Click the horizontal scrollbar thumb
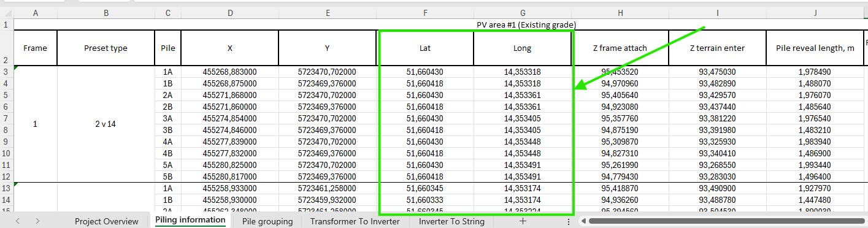 [x=726, y=221]
